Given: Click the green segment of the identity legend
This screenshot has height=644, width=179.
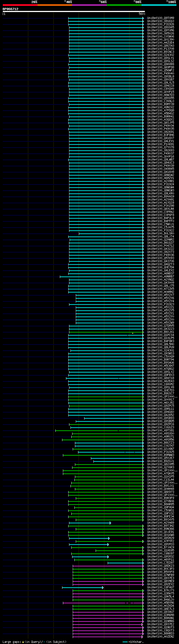Looking at the screenshot, I should (x=124, y=5).
